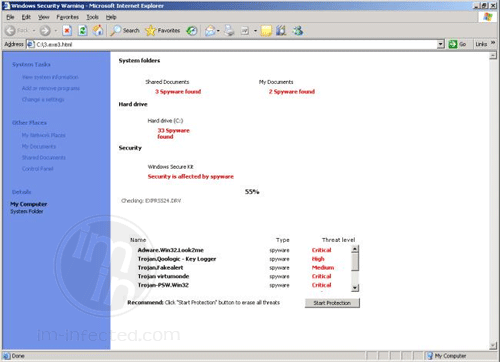This screenshot has height=362, width=500.
Task: Click the green Go button
Action: (x=457, y=44)
